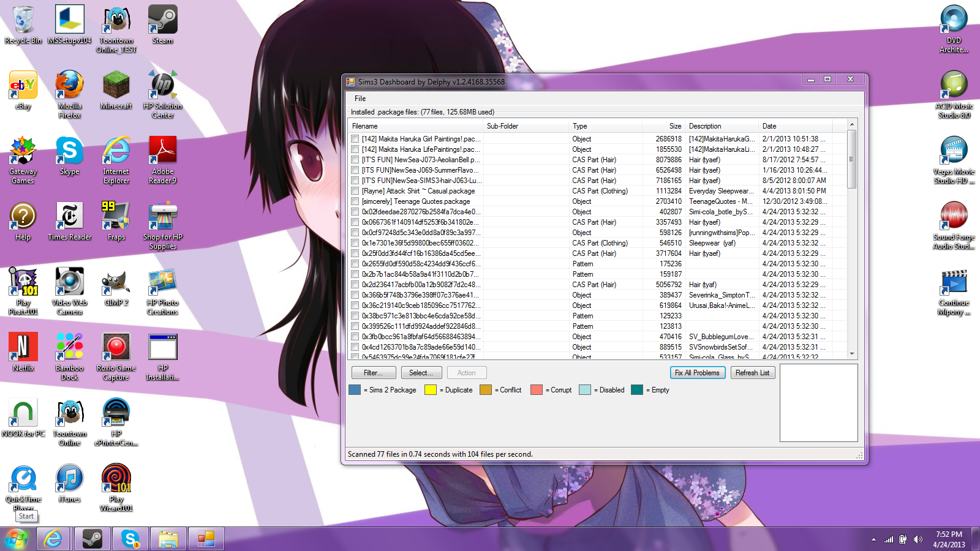The image size is (980, 551).
Task: Open Skype from the taskbar
Action: pyautogui.click(x=130, y=539)
